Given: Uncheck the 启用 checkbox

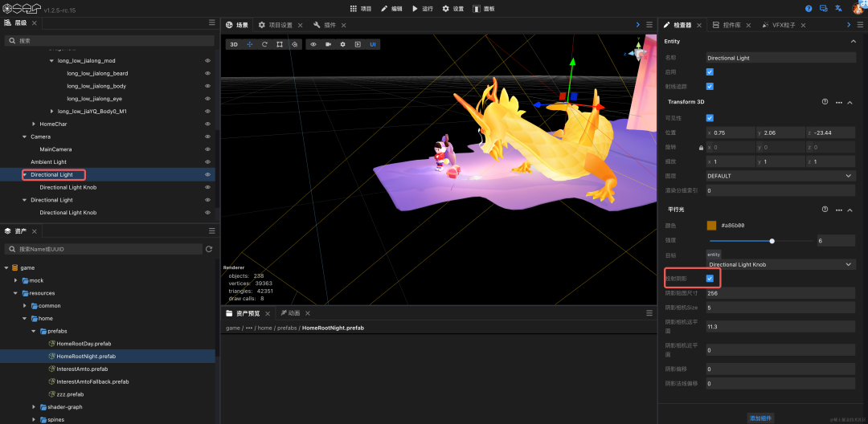Looking at the screenshot, I should [x=710, y=71].
